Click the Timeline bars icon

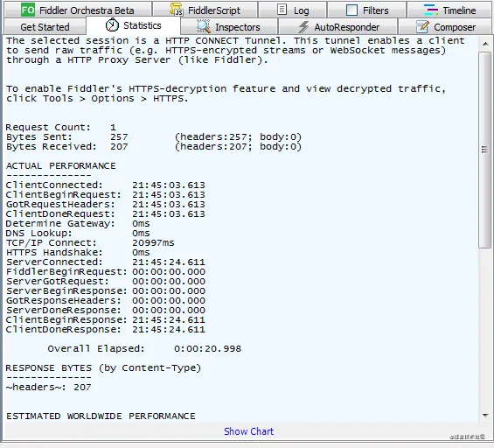pyautogui.click(x=431, y=10)
